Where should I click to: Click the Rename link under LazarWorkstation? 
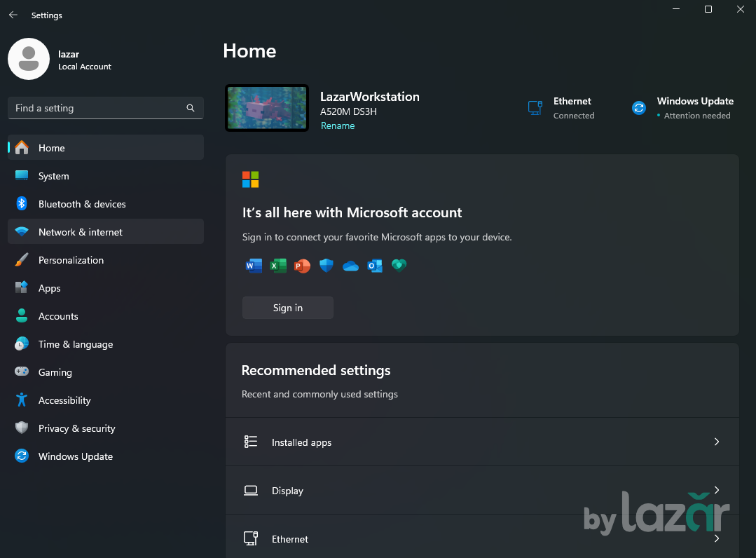(338, 126)
